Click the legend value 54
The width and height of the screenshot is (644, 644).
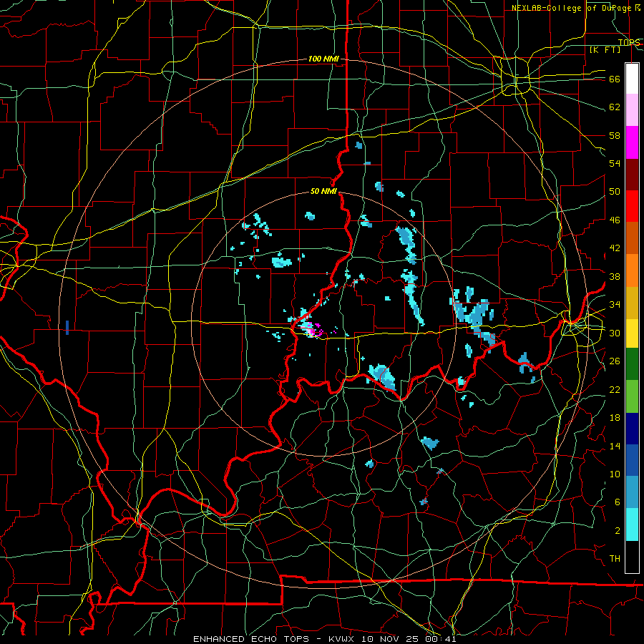615,163
